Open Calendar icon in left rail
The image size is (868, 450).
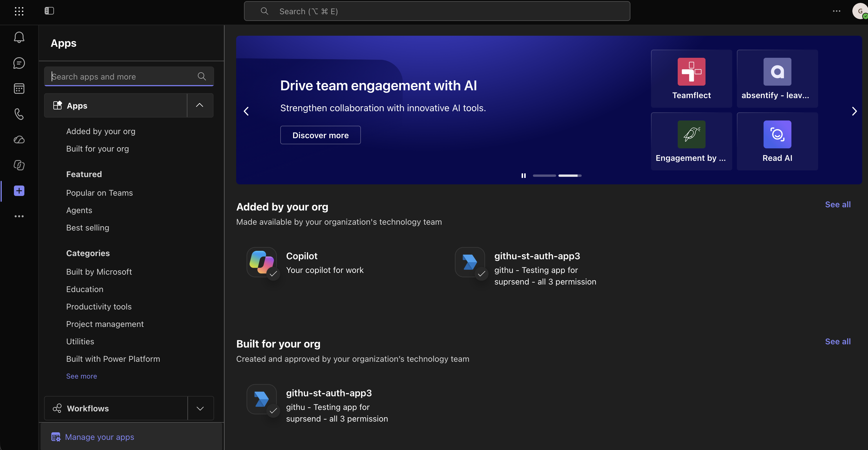pyautogui.click(x=19, y=89)
